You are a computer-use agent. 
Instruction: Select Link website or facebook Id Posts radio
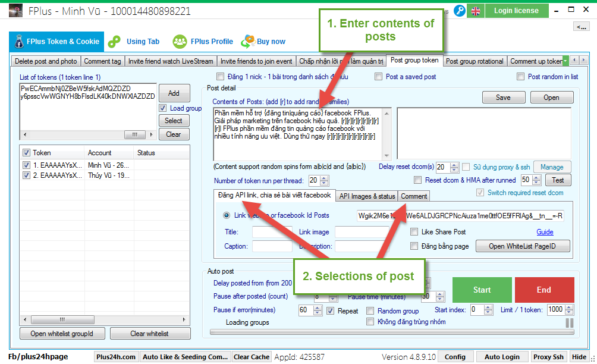(x=227, y=215)
